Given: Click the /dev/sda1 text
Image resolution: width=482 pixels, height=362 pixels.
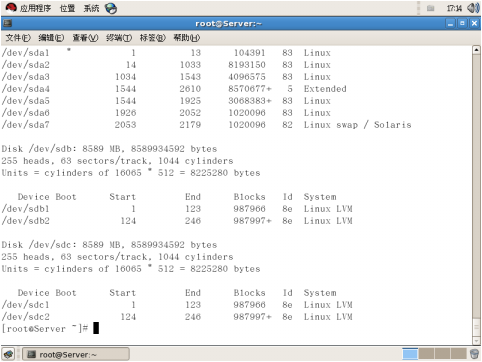Looking at the screenshot, I should tap(26, 53).
